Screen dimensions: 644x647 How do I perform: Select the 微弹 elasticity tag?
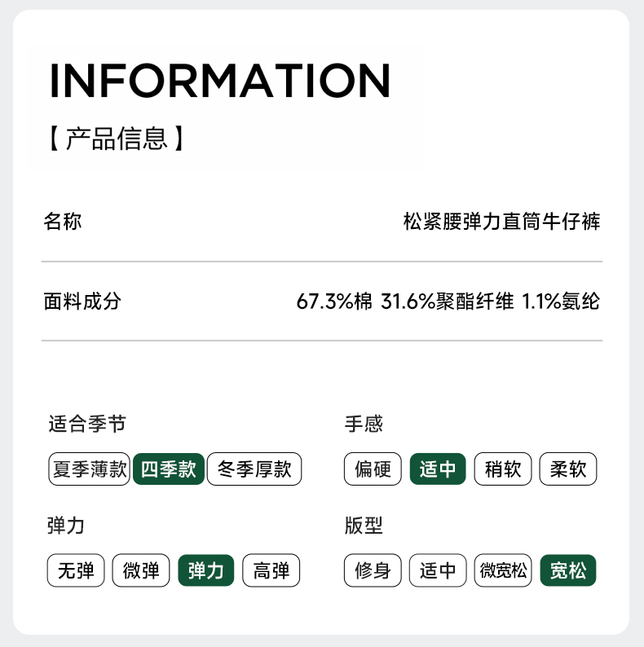point(141,570)
